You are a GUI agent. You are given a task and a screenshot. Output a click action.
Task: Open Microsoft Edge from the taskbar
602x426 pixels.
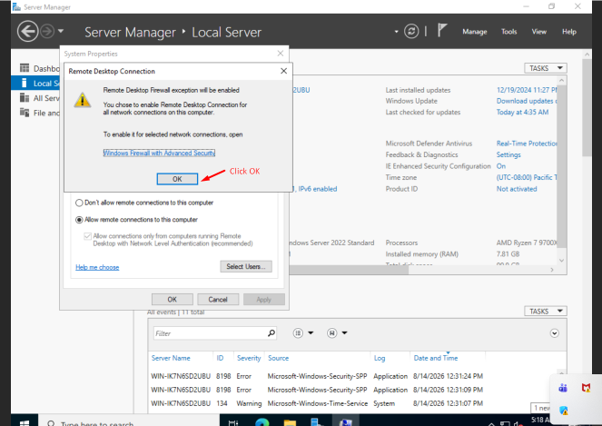[262, 422]
